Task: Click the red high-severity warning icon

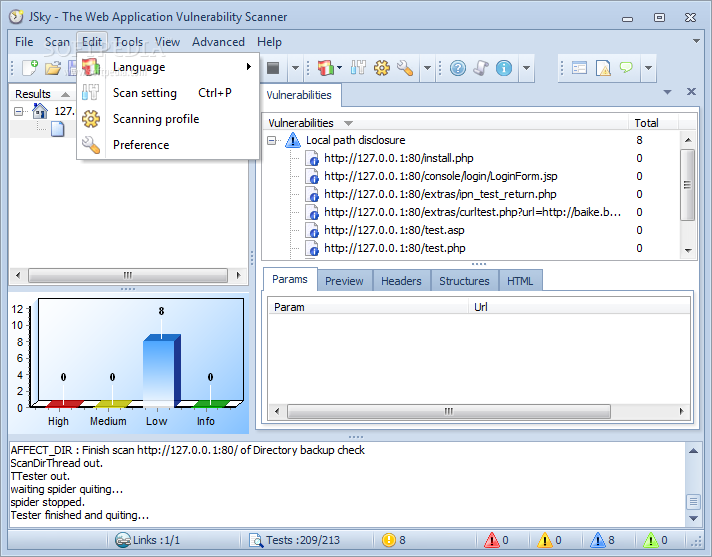Action: tap(492, 540)
